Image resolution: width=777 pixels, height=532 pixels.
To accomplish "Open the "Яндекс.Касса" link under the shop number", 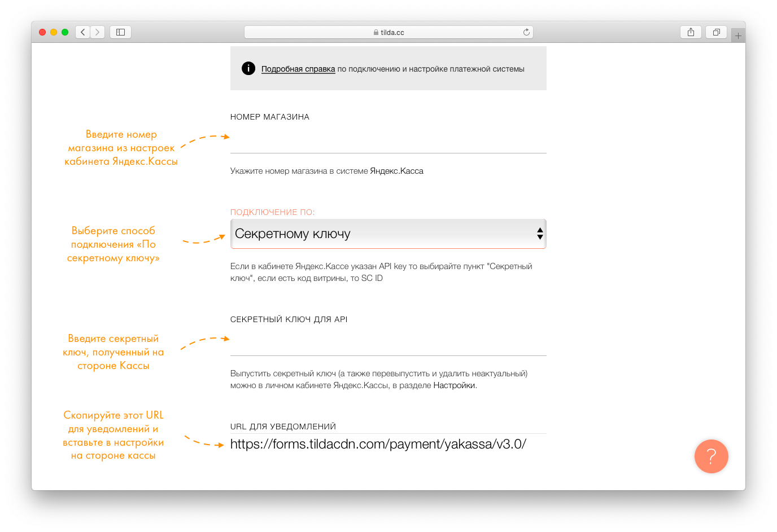I will coord(396,171).
